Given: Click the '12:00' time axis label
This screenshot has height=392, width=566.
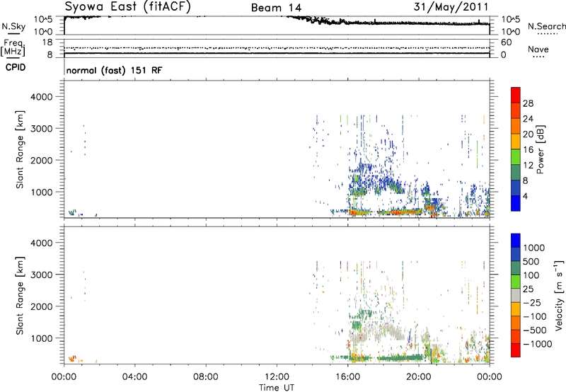Looking at the screenshot, I should click(x=277, y=377).
